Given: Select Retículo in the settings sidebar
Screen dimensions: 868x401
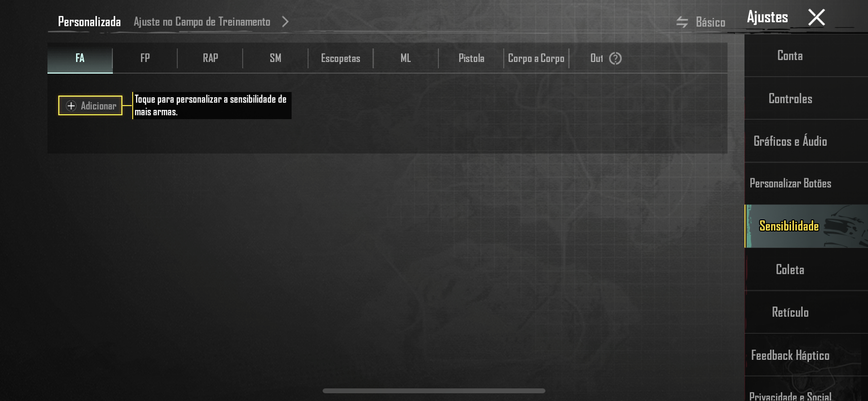Looking at the screenshot, I should (x=790, y=312).
